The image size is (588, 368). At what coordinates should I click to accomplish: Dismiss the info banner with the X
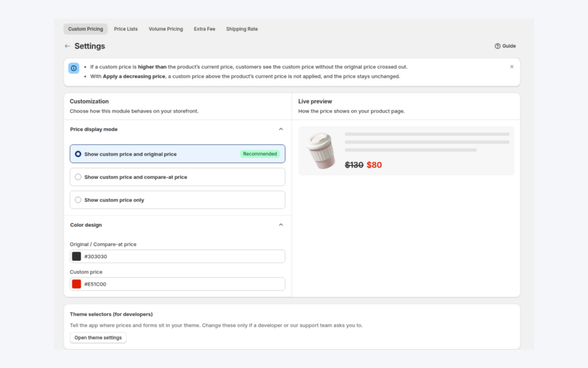512,67
